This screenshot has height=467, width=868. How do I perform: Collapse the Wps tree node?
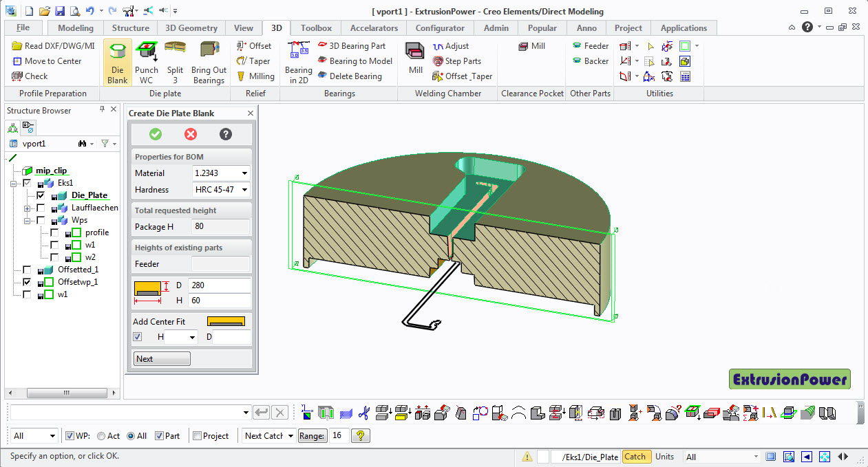[x=28, y=220]
